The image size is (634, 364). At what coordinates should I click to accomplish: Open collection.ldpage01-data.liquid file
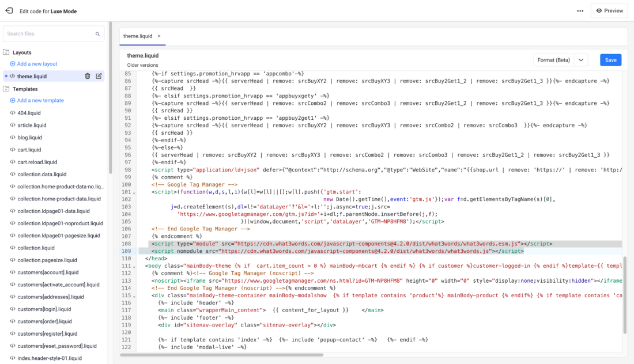(x=54, y=211)
